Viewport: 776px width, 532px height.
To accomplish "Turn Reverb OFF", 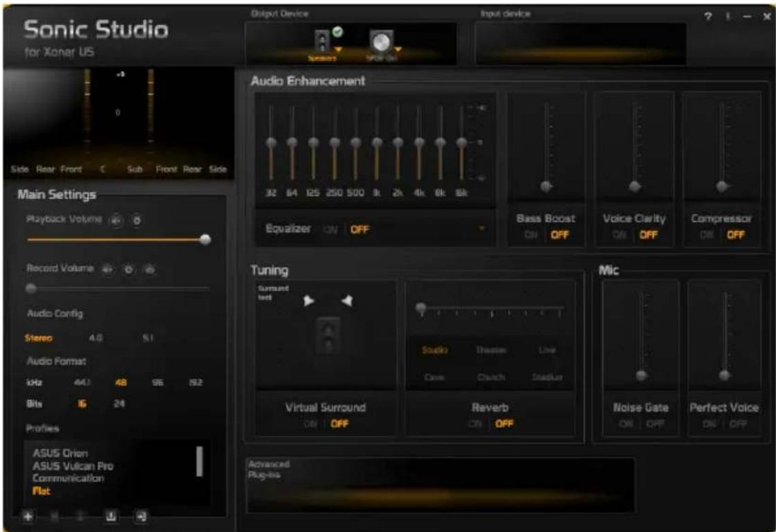I will point(504,424).
